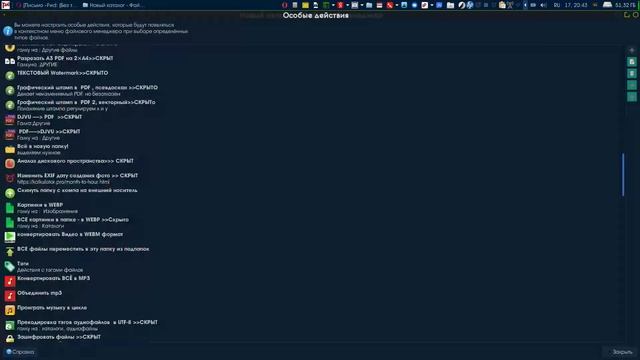The height and width of the screenshot is (360, 640).
Task: Select 'PDF--->DJVU >>СКРЫТ' action
Action: click(49, 132)
